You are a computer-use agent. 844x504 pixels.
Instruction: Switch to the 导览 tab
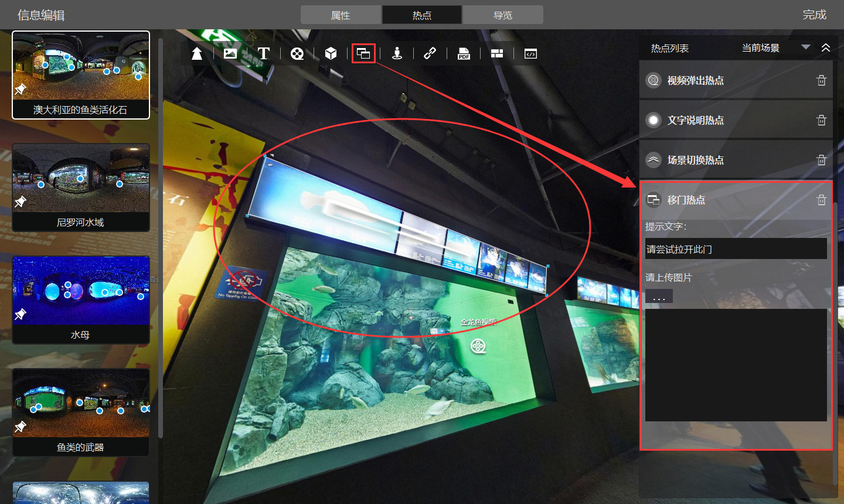coord(503,15)
